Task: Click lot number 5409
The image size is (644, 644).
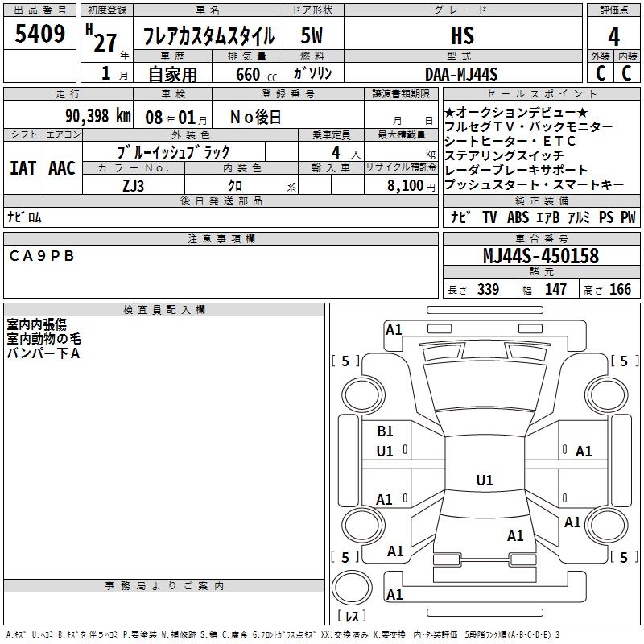Action: pos(39,33)
